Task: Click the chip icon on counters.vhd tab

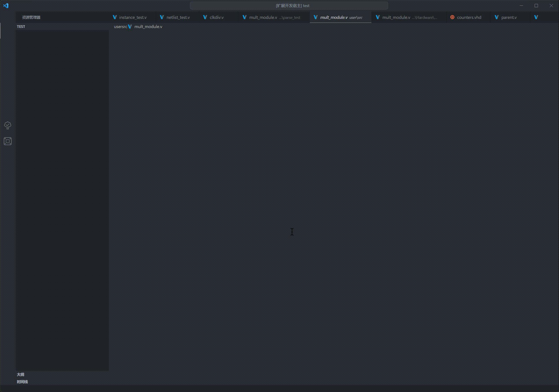Action: click(452, 17)
